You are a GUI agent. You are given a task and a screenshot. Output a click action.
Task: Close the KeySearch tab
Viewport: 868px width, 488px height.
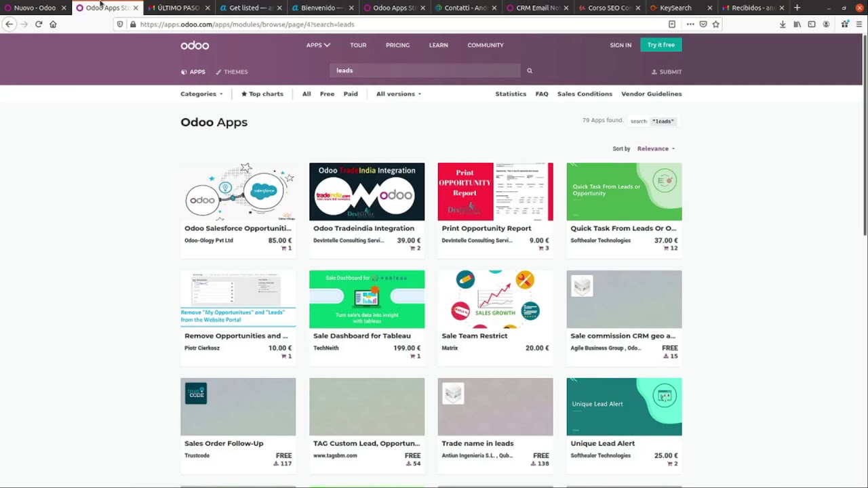pos(710,8)
